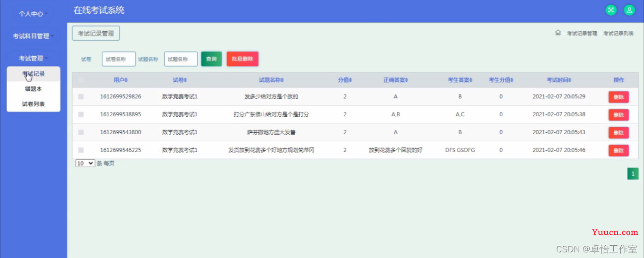Sort table by 试卷 column
Viewport: 644px width, 258px height.
180,80
